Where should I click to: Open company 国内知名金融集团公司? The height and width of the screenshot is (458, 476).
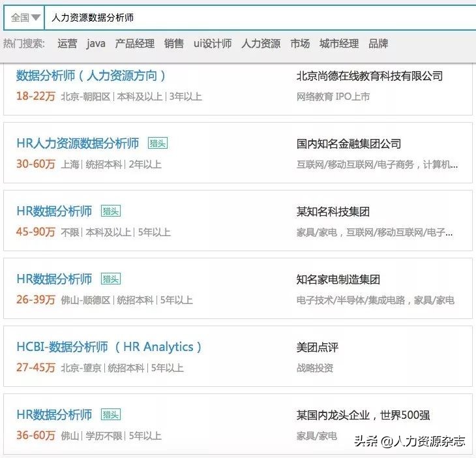pyautogui.click(x=349, y=144)
